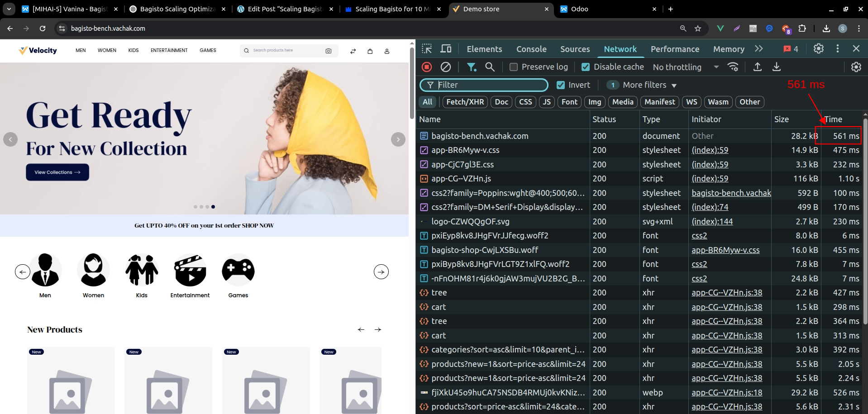
Task: Export HAR file download icon
Action: [x=777, y=67]
